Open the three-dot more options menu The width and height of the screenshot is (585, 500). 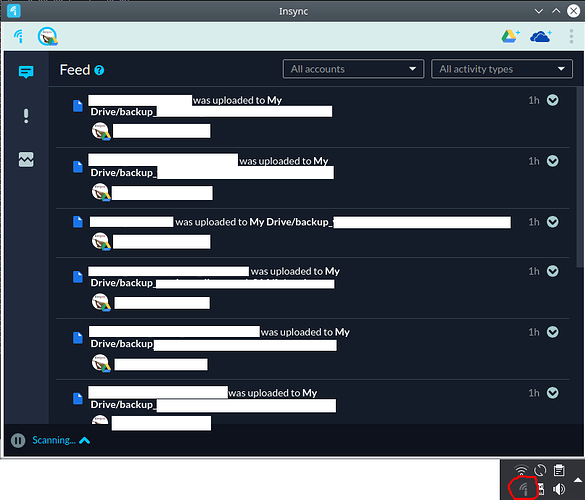click(571, 36)
